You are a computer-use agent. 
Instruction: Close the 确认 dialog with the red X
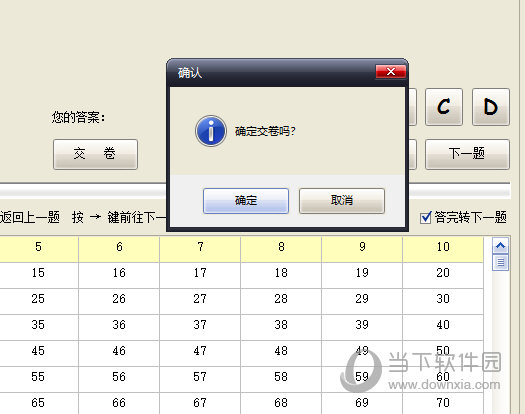391,71
